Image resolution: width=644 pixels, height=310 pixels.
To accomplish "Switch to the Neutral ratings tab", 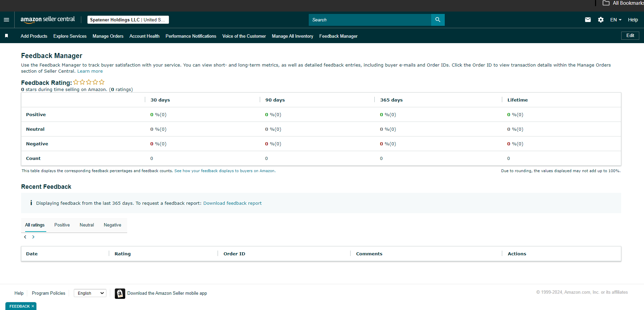I will [87, 225].
